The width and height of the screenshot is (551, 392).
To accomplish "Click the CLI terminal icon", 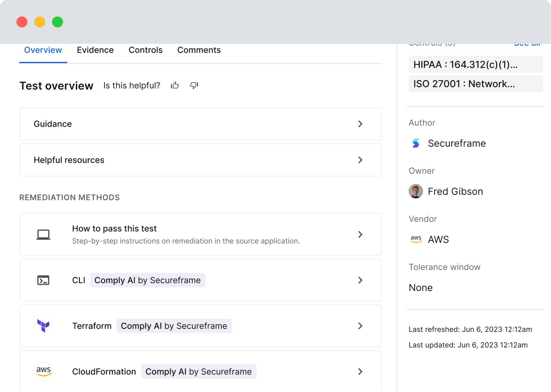I will pyautogui.click(x=44, y=280).
